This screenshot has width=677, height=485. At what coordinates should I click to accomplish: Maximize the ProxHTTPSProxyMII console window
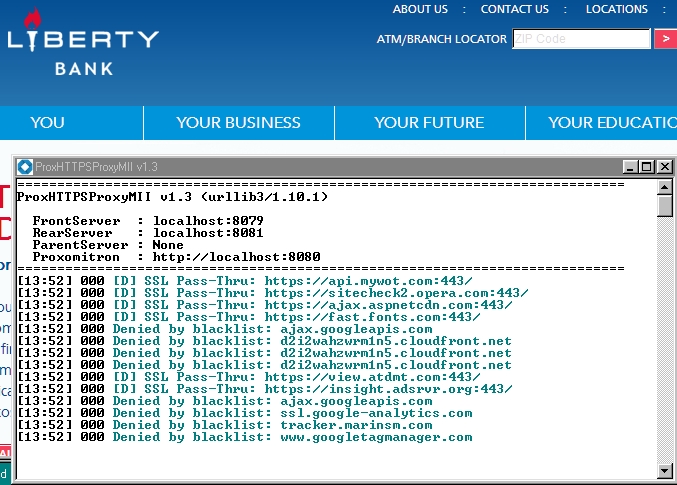coord(646,167)
